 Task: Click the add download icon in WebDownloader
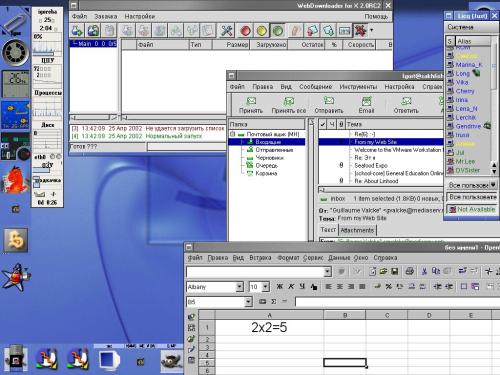pos(77,31)
